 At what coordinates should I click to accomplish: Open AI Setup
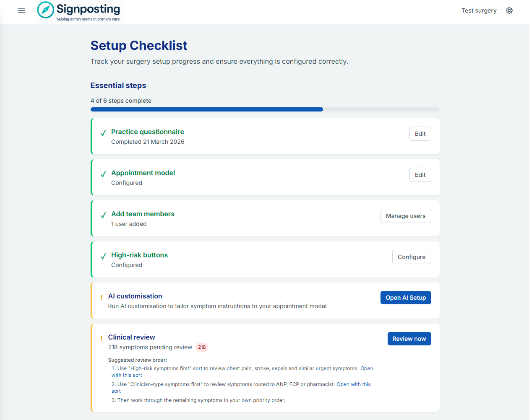click(405, 297)
